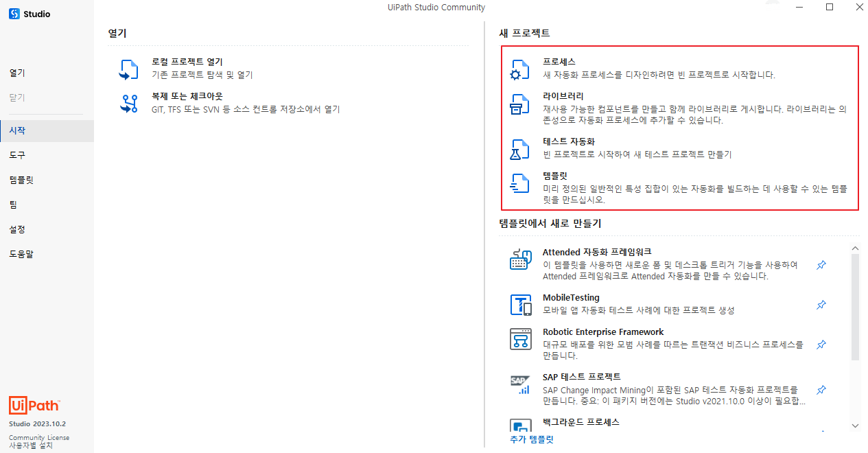This screenshot has width=868, height=453.
Task: Open the 도구 sidebar tab
Action: [x=47, y=155]
